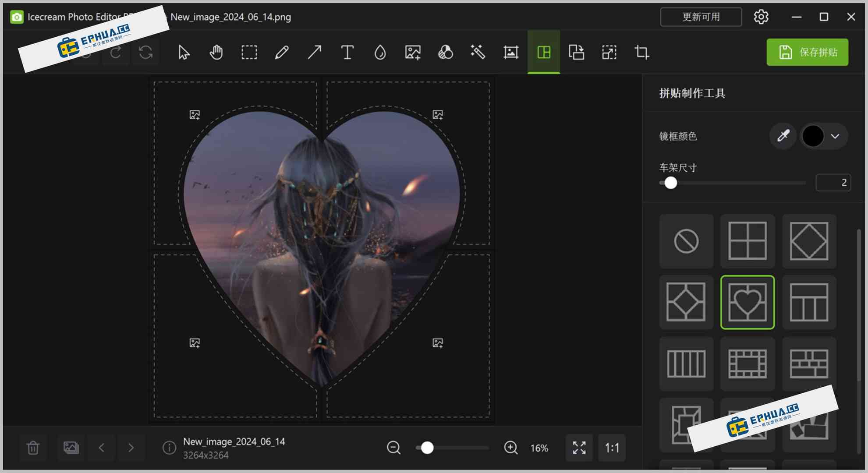Choose the no-collage layout option

pos(686,241)
